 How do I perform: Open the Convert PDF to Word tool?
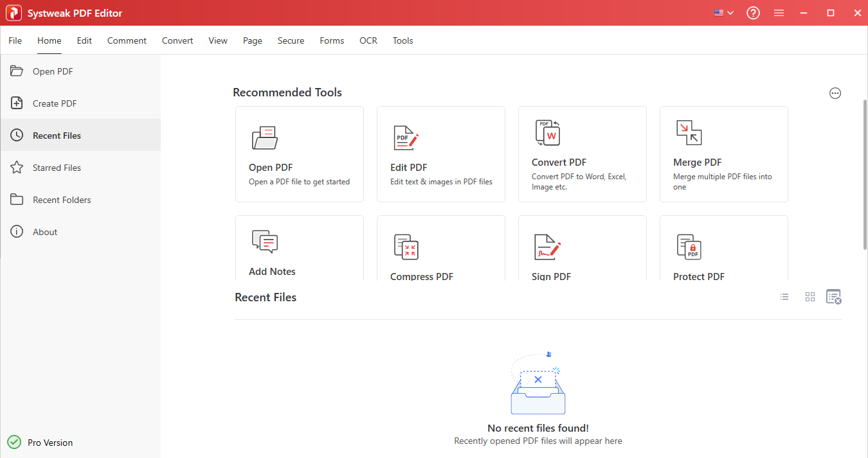(582, 154)
